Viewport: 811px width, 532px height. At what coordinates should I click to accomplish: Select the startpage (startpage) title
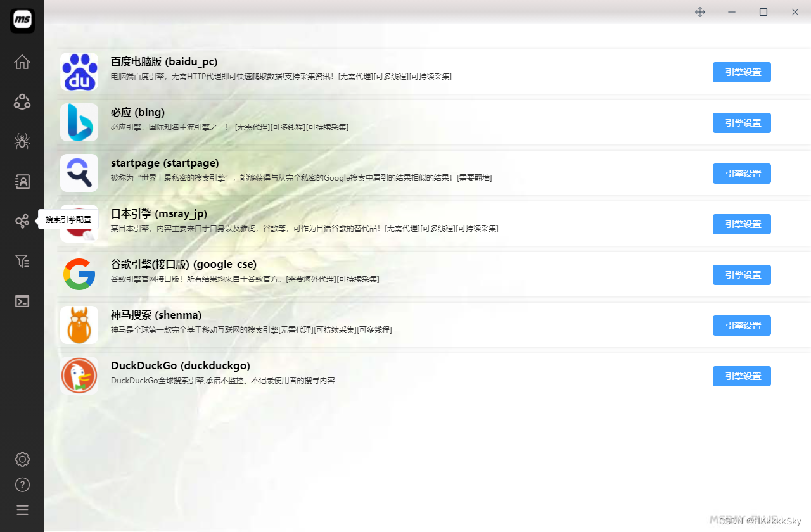pyautogui.click(x=165, y=163)
